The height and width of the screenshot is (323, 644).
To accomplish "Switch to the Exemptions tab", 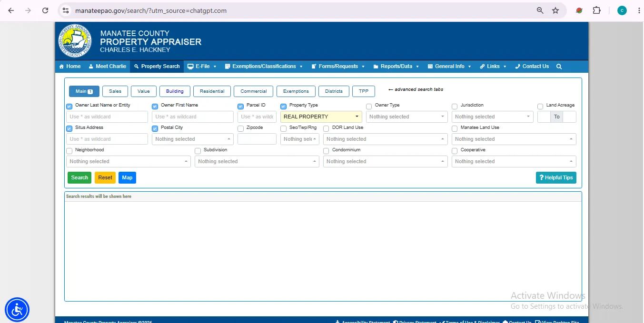I will 296,91.
